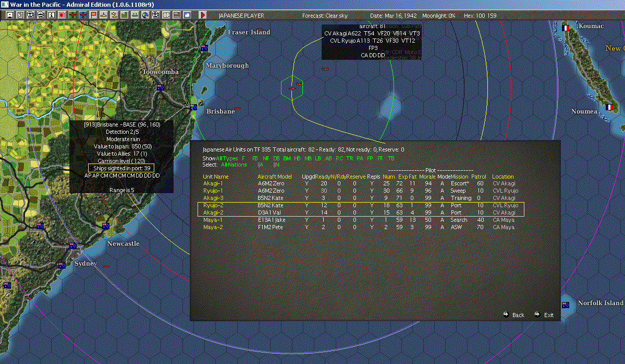
Task: Click the floppy-disk save icon in toolbar
Action: 10,15
